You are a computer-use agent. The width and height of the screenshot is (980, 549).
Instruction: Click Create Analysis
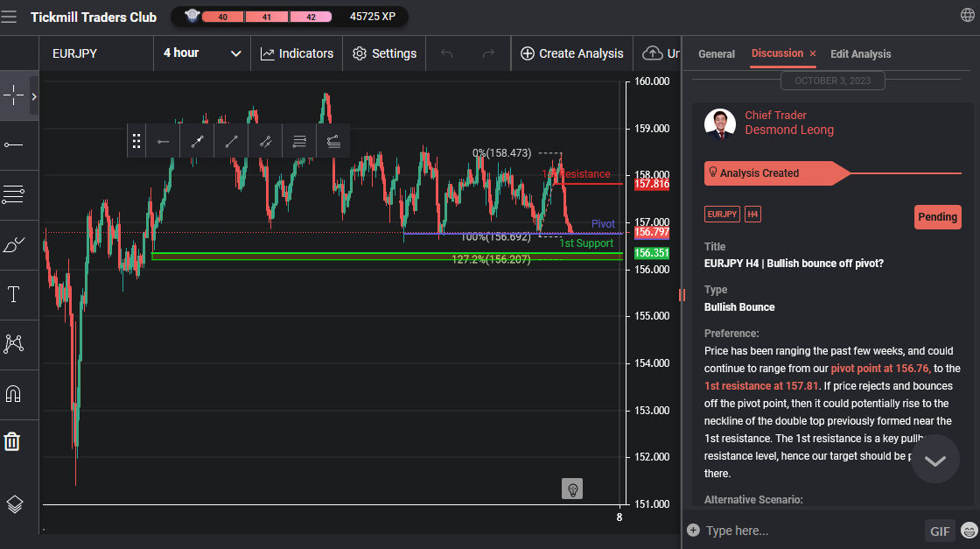tap(572, 53)
